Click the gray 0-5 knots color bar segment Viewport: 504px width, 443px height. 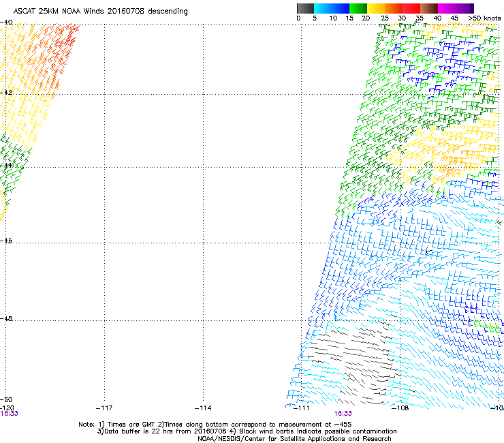(x=305, y=8)
